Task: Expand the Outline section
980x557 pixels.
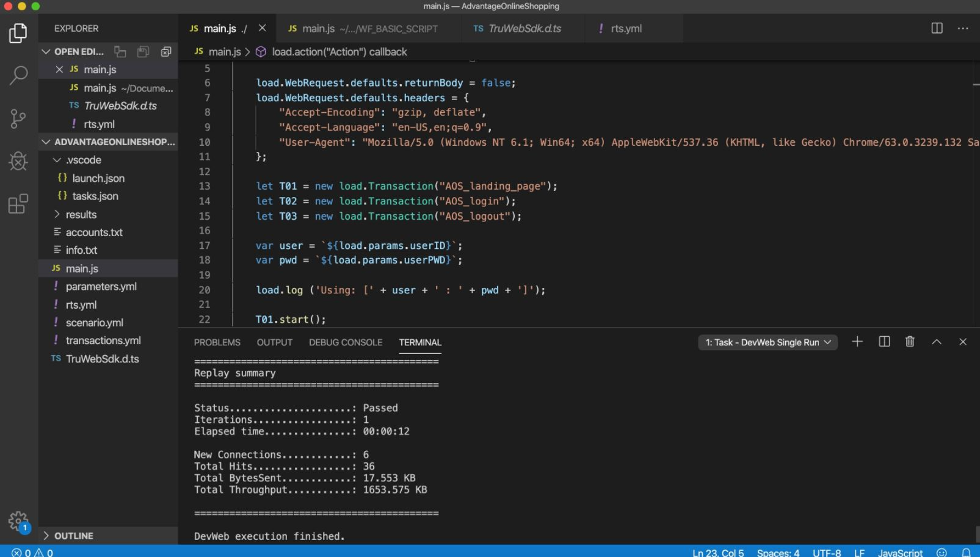Action: (46, 536)
